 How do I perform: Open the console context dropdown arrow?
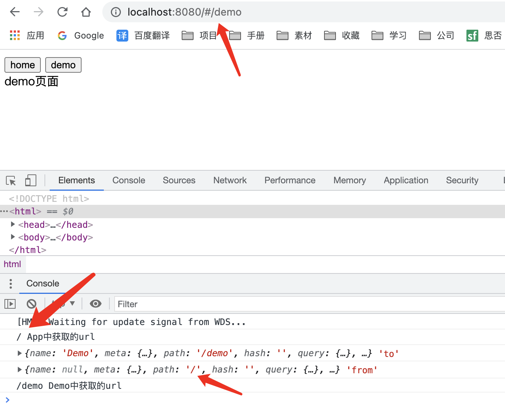72,303
